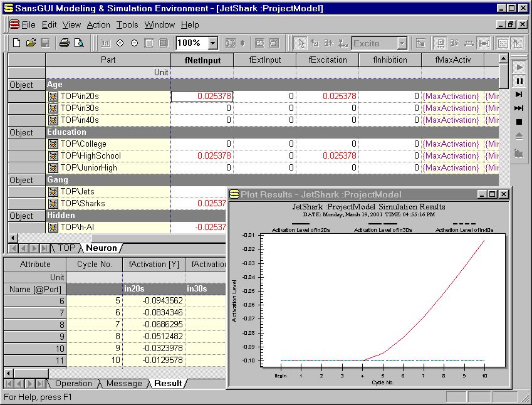This screenshot has height=405, width=532.
Task: Expand the Excite link type dropdown
Action: pyautogui.click(x=402, y=43)
